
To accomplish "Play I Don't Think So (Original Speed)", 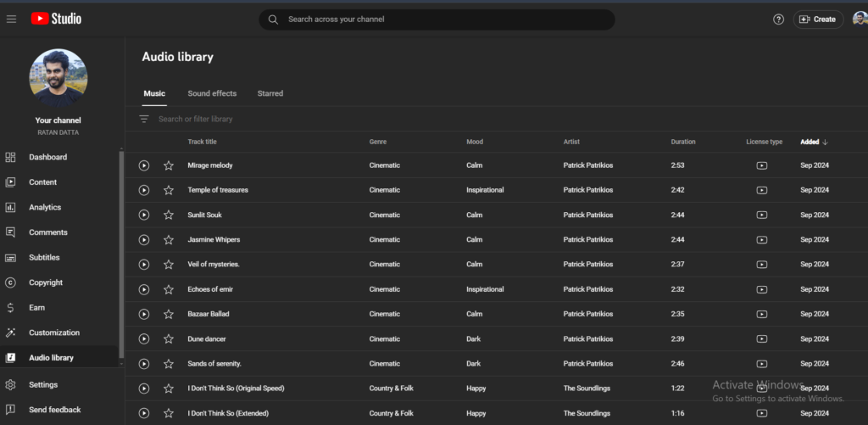I will click(x=144, y=389).
